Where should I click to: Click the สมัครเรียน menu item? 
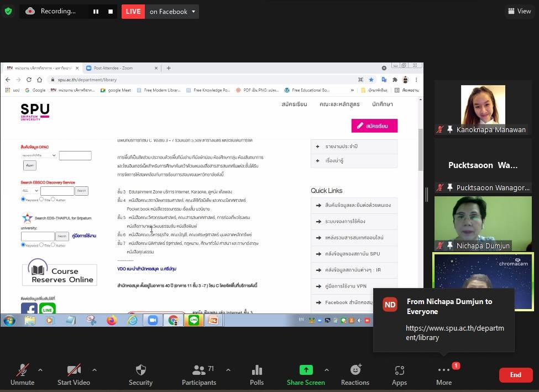tap(294, 104)
